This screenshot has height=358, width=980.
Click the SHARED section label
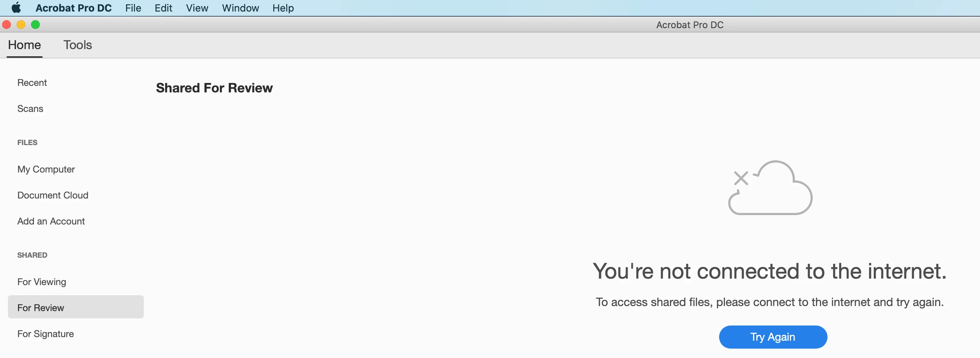point(32,255)
